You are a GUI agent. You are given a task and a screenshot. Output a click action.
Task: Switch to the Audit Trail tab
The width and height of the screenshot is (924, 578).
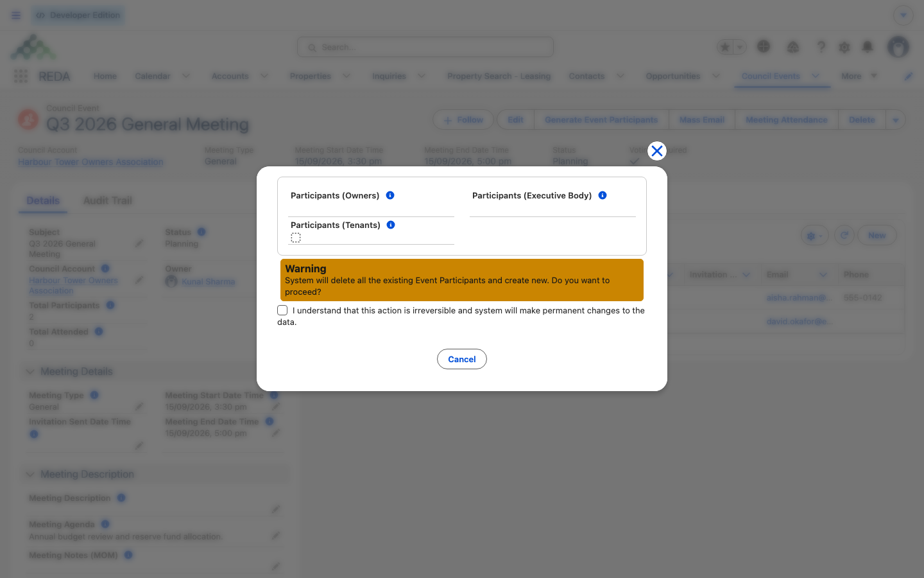click(x=108, y=200)
